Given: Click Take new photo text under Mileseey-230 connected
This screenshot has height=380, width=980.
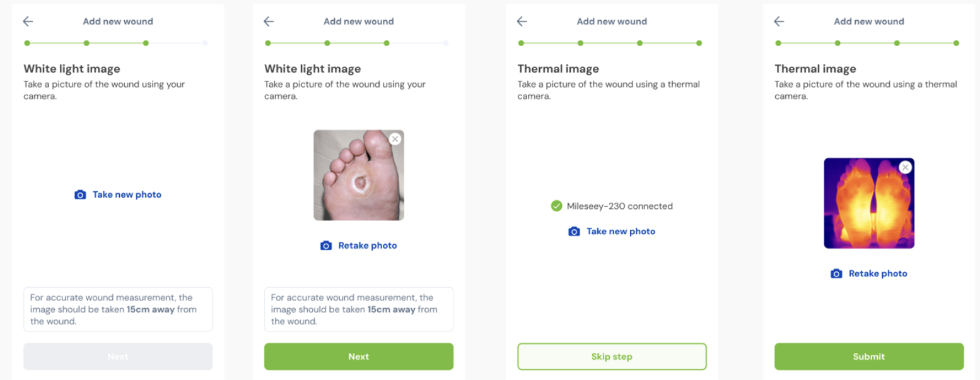Looking at the screenshot, I should 621,232.
